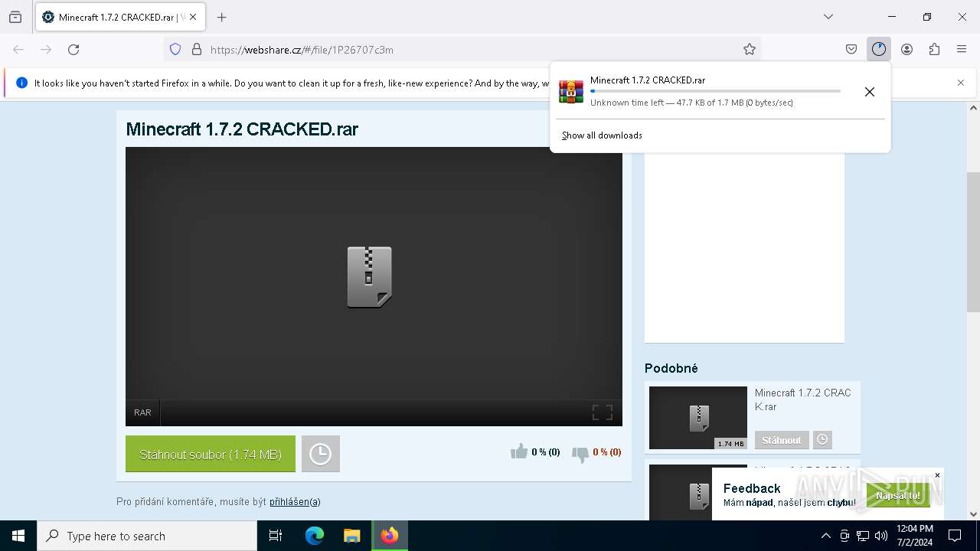980x551 pixels.
Task: Open the downloading rar file entry icon
Action: pyautogui.click(x=571, y=91)
